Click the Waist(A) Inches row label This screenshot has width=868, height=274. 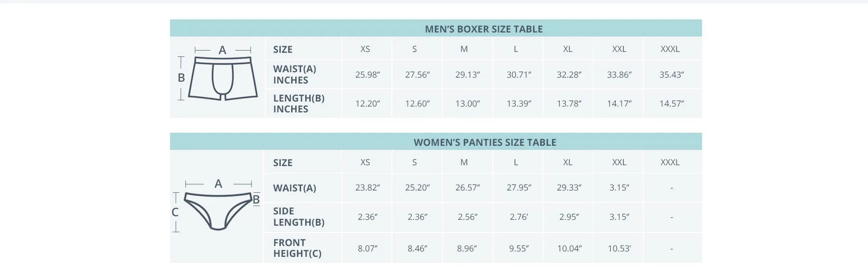pos(294,74)
